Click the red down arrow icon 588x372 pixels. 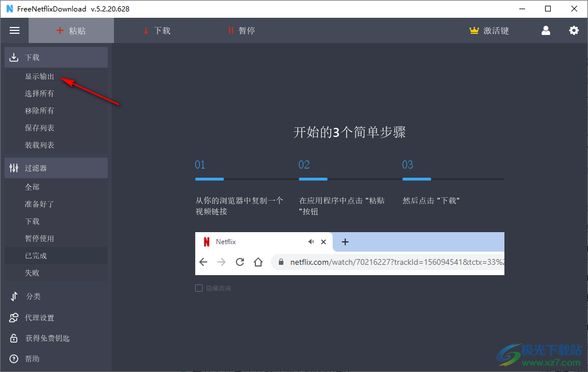coord(146,30)
